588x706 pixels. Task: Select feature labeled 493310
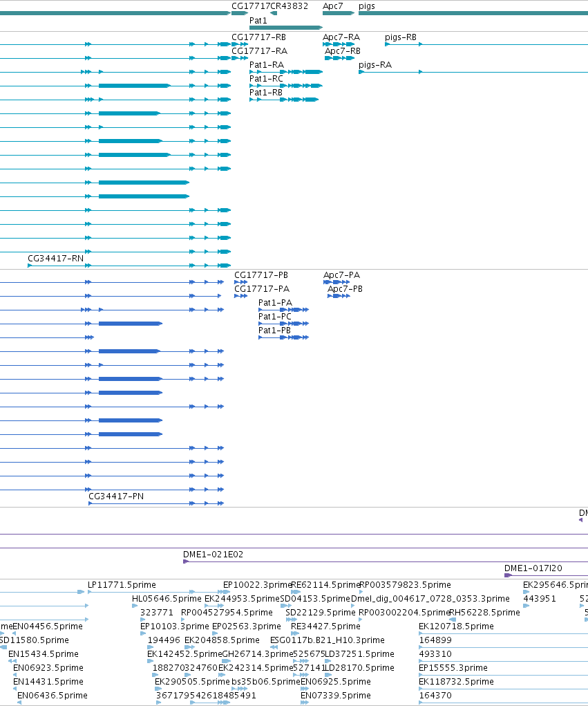click(x=435, y=654)
